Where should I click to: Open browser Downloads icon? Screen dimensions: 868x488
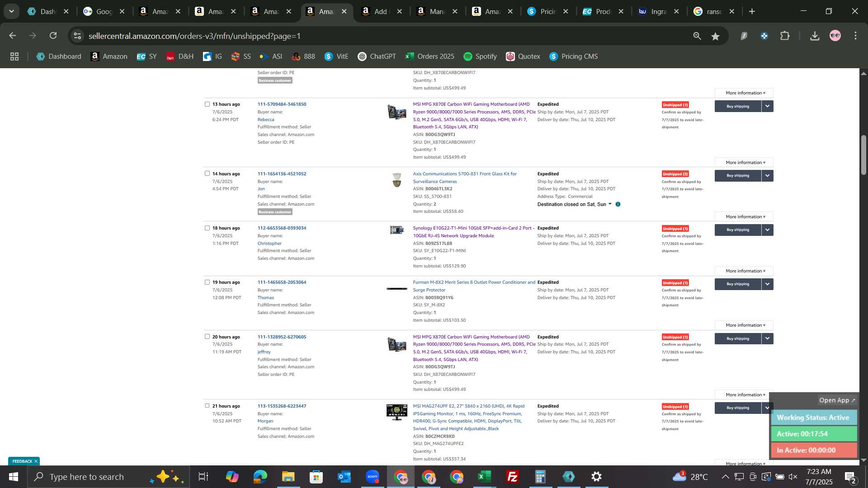(815, 36)
